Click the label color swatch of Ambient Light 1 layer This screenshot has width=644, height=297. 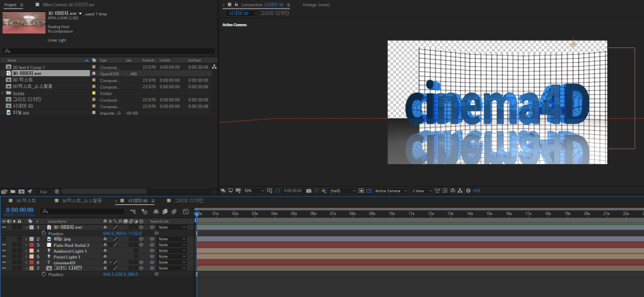tap(31, 250)
